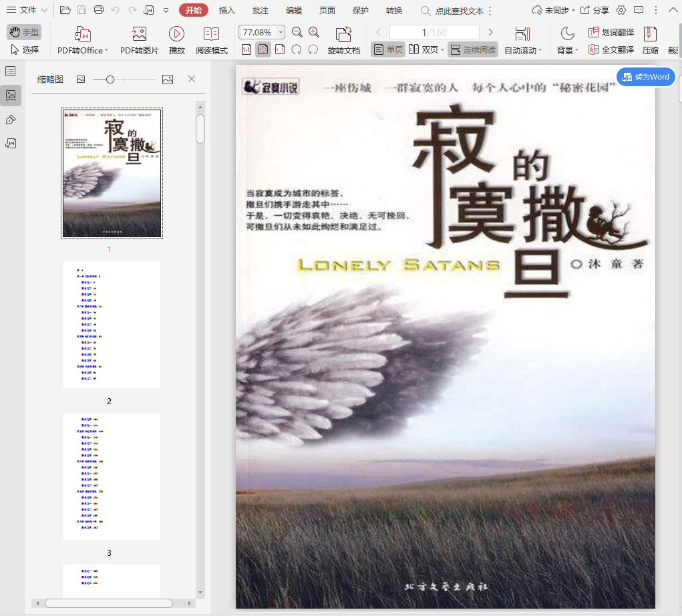682x616 pixels.
Task: Open the thumbnails sidebar icon
Action: point(11,96)
